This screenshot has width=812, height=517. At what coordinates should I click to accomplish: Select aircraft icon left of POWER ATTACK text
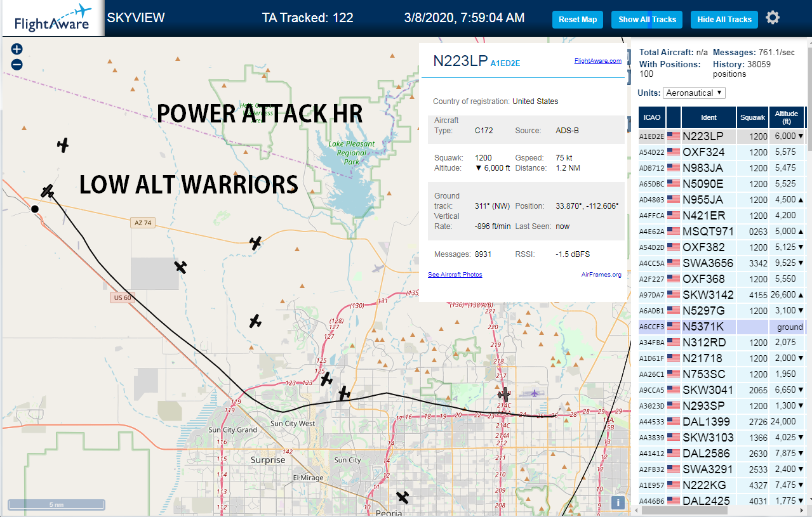[62, 145]
